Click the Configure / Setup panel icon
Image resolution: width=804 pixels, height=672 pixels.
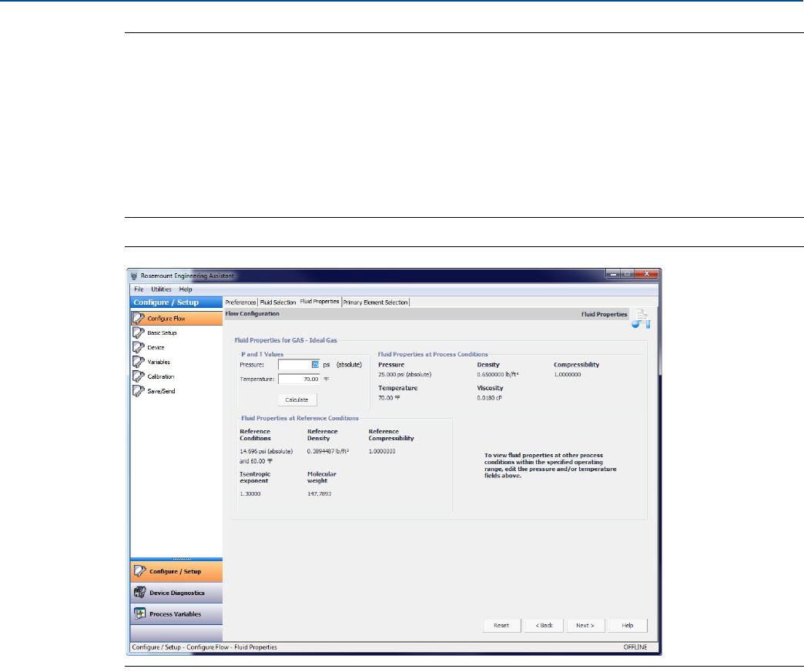[140, 571]
